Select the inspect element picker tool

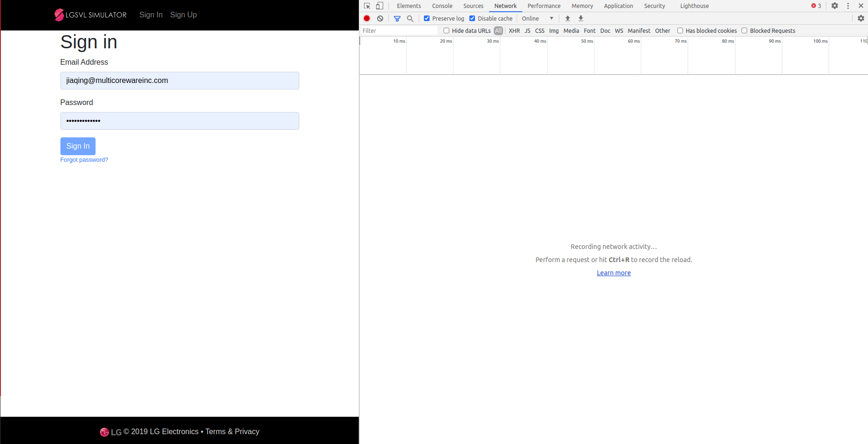point(367,6)
